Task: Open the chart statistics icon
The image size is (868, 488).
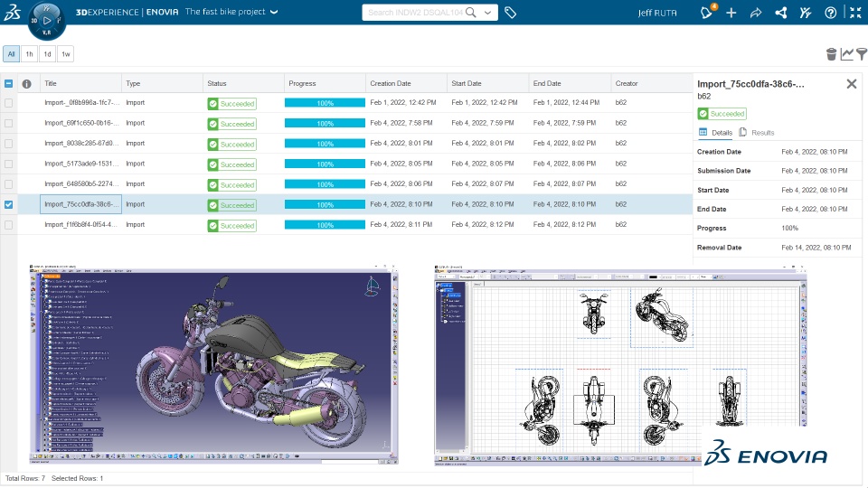Action: tap(846, 53)
